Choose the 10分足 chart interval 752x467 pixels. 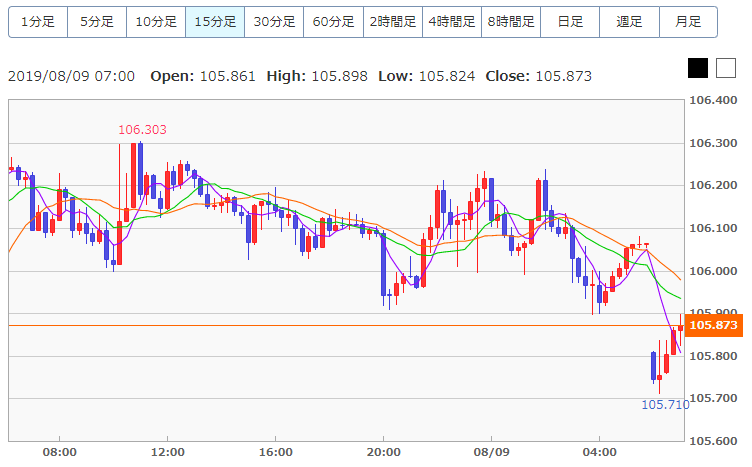tap(156, 21)
